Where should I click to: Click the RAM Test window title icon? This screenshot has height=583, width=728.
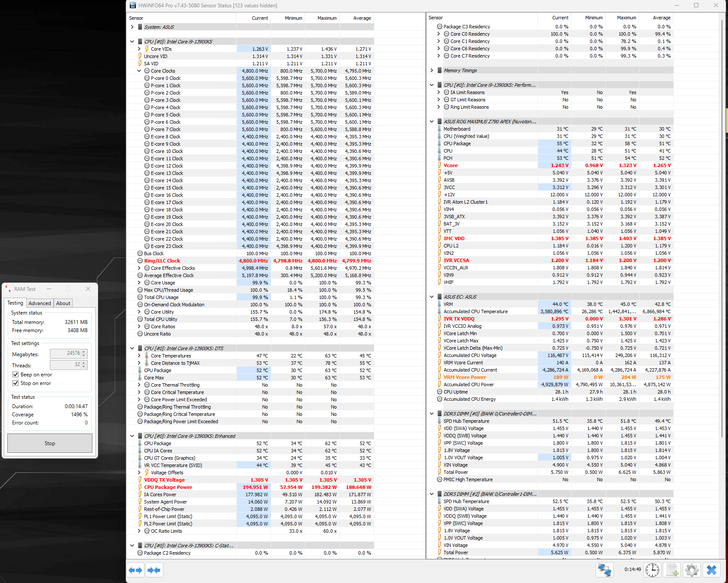(x=8, y=289)
